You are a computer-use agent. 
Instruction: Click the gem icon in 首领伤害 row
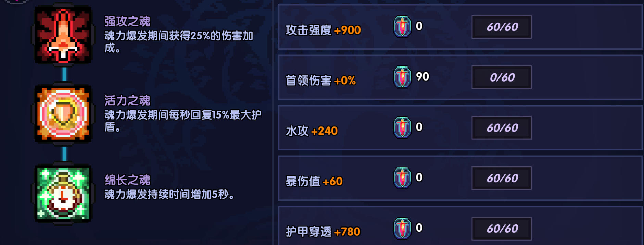click(402, 77)
